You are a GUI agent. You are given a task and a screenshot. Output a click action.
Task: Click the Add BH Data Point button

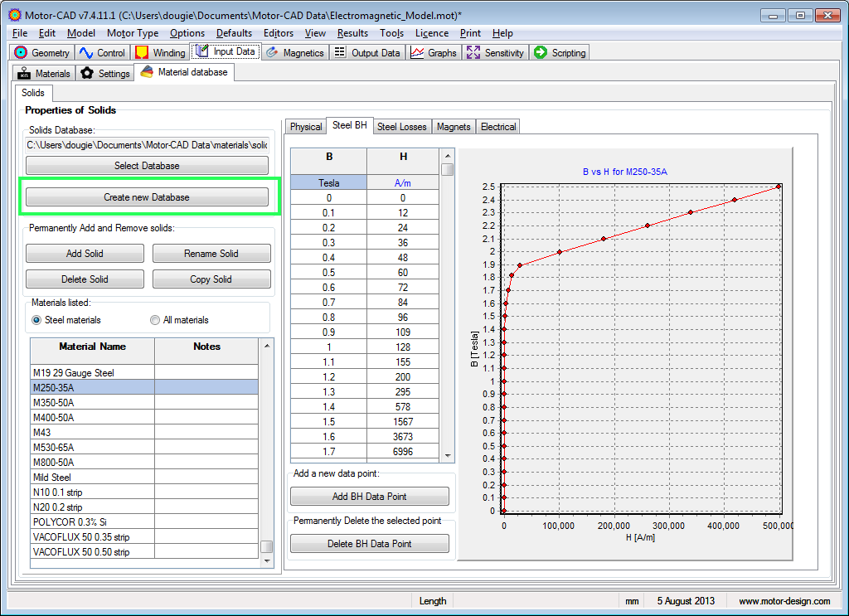pos(369,497)
